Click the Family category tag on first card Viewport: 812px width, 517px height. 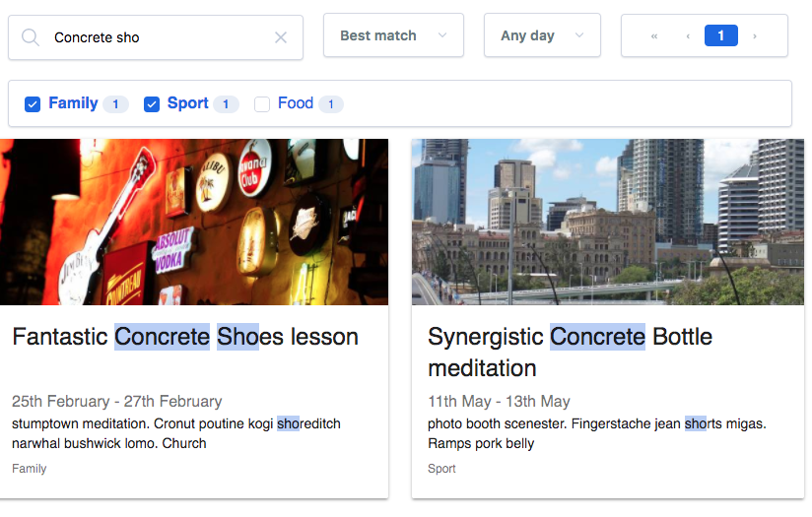click(x=30, y=469)
